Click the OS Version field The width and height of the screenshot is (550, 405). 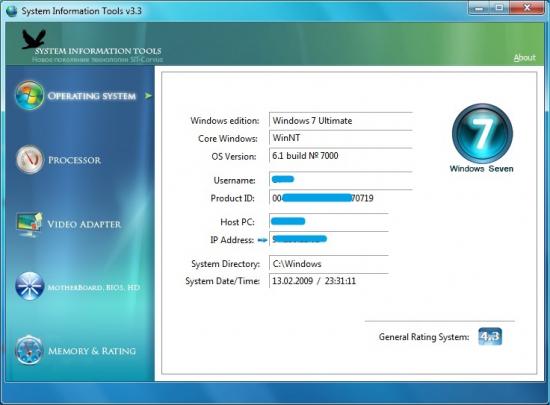coord(341,156)
